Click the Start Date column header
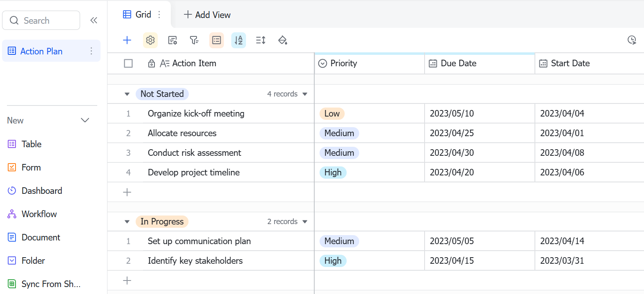644x294 pixels. pos(590,63)
